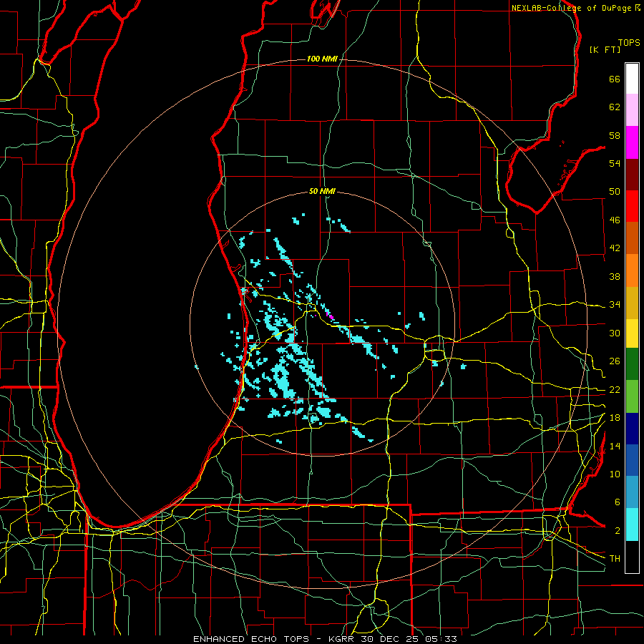The width and height of the screenshot is (644, 644).
Task: Click the '62' legend label
Action: click(x=615, y=107)
